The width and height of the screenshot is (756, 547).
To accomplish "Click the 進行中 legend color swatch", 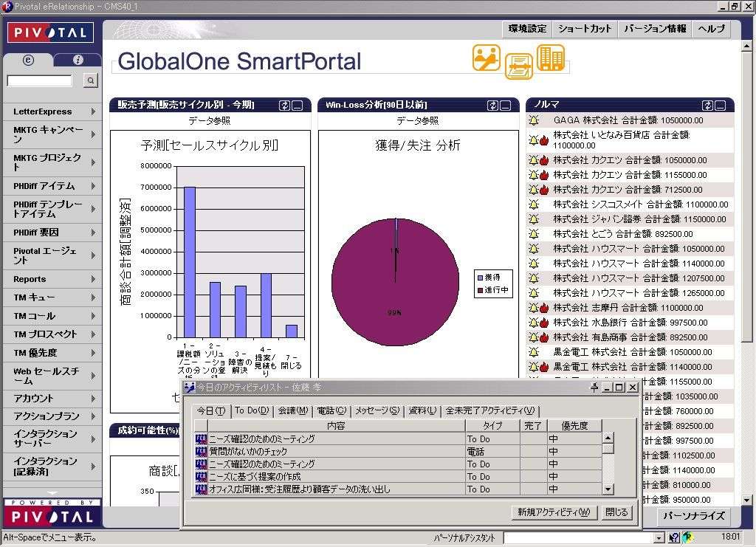I will [x=480, y=289].
